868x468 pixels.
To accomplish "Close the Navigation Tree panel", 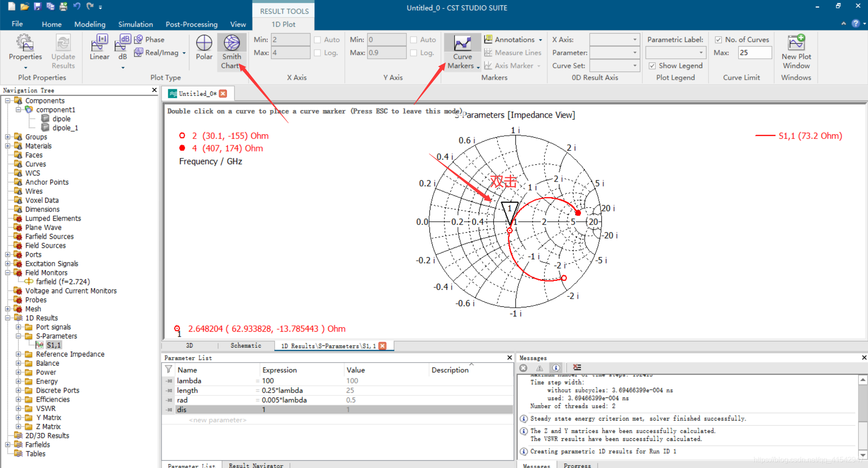I will coord(154,90).
